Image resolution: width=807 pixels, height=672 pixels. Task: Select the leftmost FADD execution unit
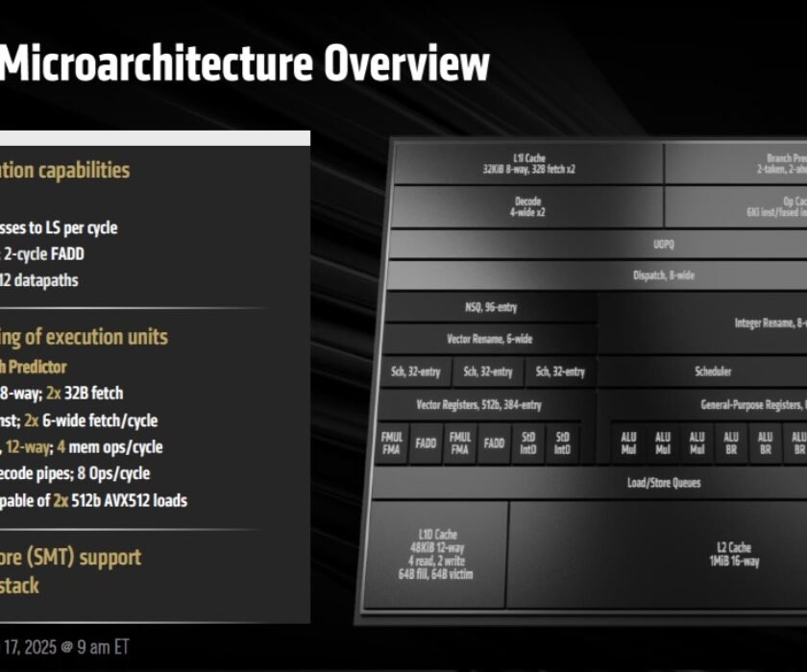click(426, 444)
